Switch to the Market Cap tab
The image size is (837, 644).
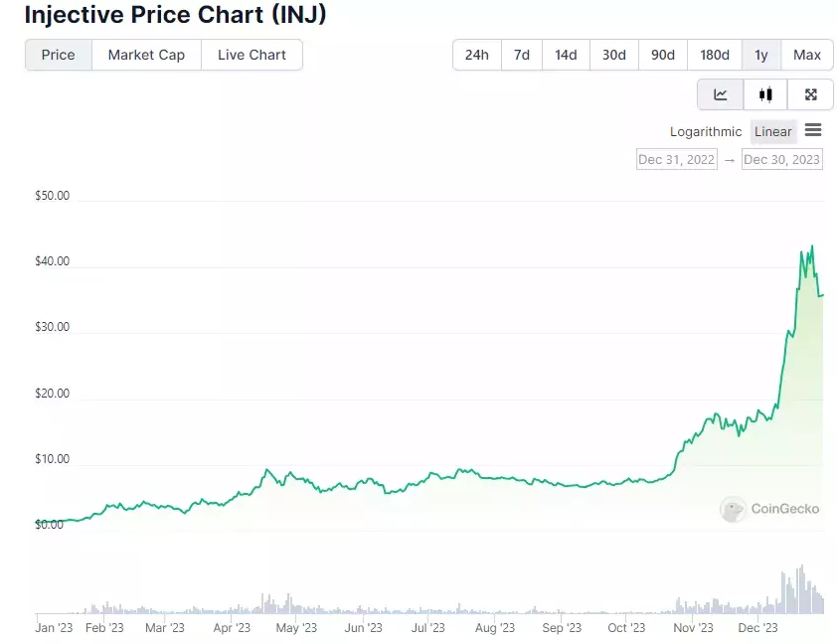[146, 55]
